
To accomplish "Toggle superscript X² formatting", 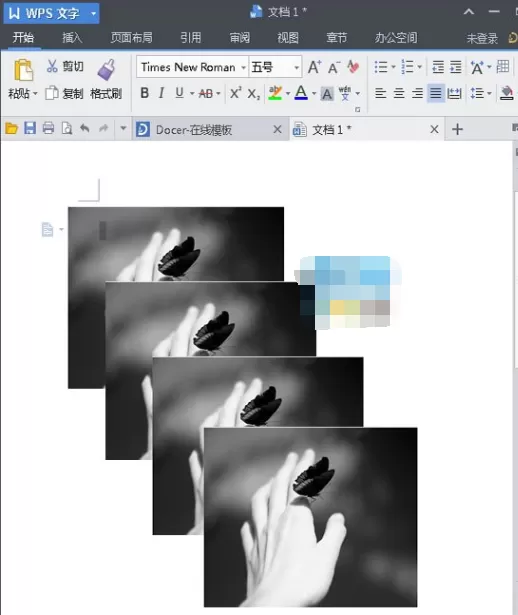I will point(235,93).
